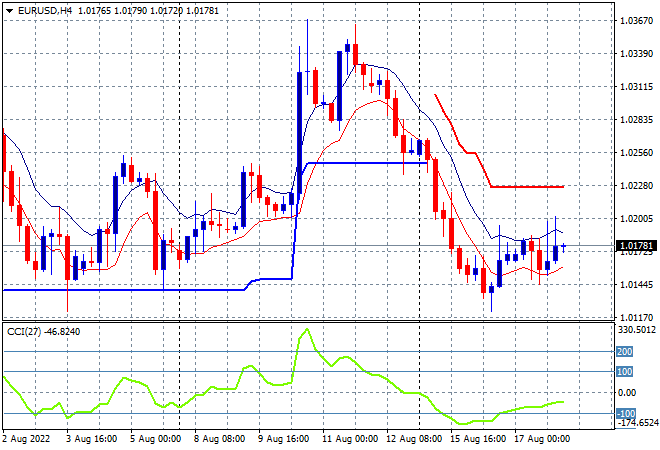Open the chart menu triangle beside EURUSD,H4
Viewport: 660px width, 450px height.
(9, 11)
